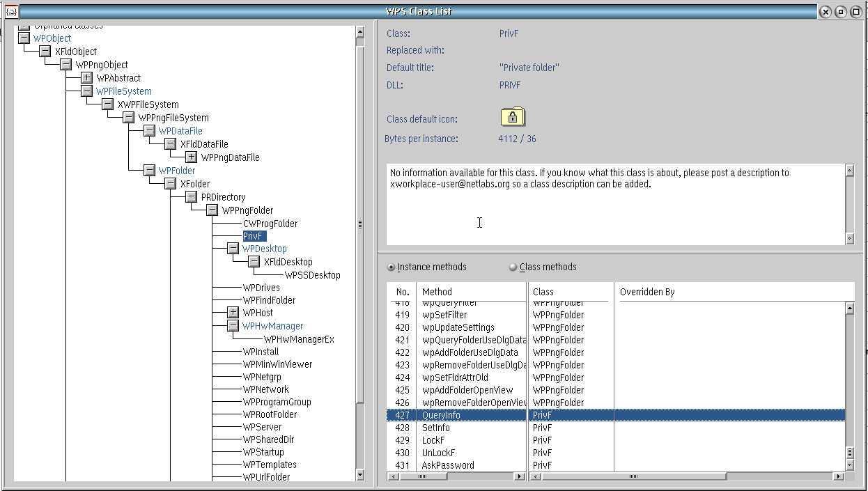868x491 pixels.
Task: Select WPNetwork class in tree
Action: 265,389
